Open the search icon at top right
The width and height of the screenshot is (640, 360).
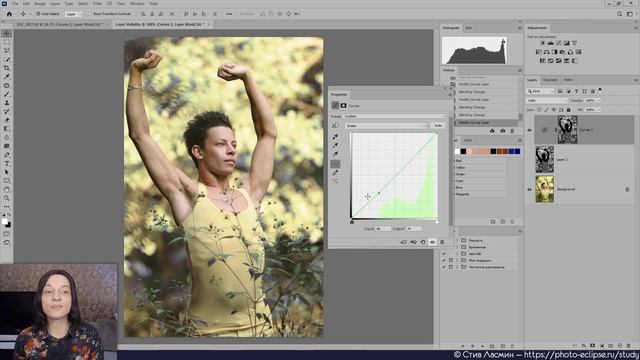(x=619, y=14)
